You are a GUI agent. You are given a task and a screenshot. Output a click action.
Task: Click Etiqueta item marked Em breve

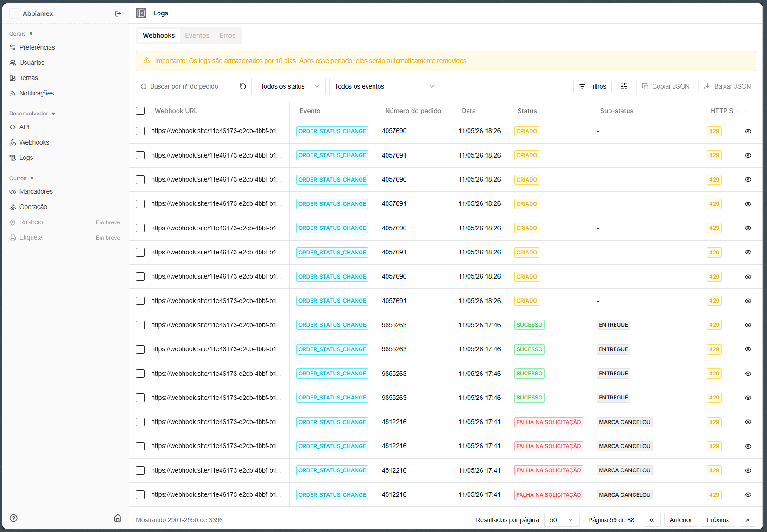coord(65,237)
